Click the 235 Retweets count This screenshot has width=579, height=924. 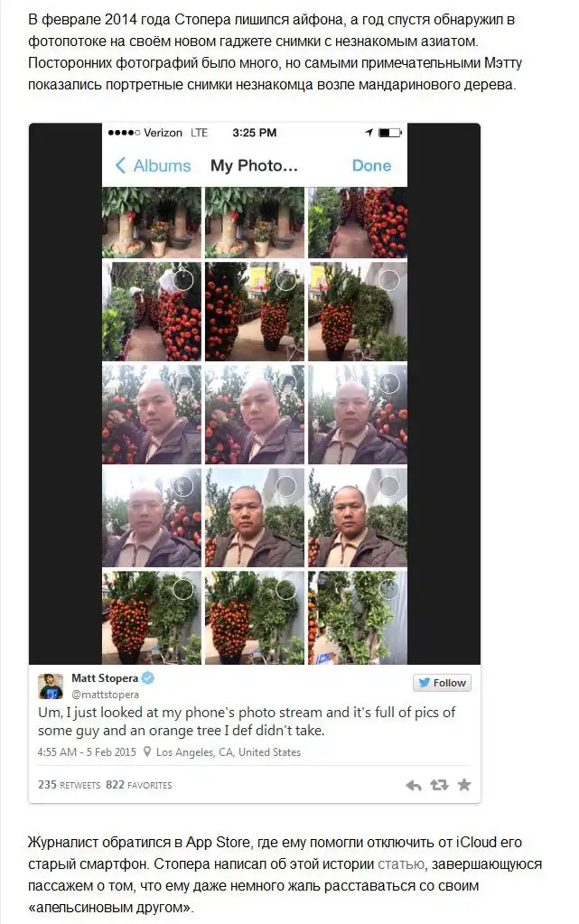tap(69, 785)
